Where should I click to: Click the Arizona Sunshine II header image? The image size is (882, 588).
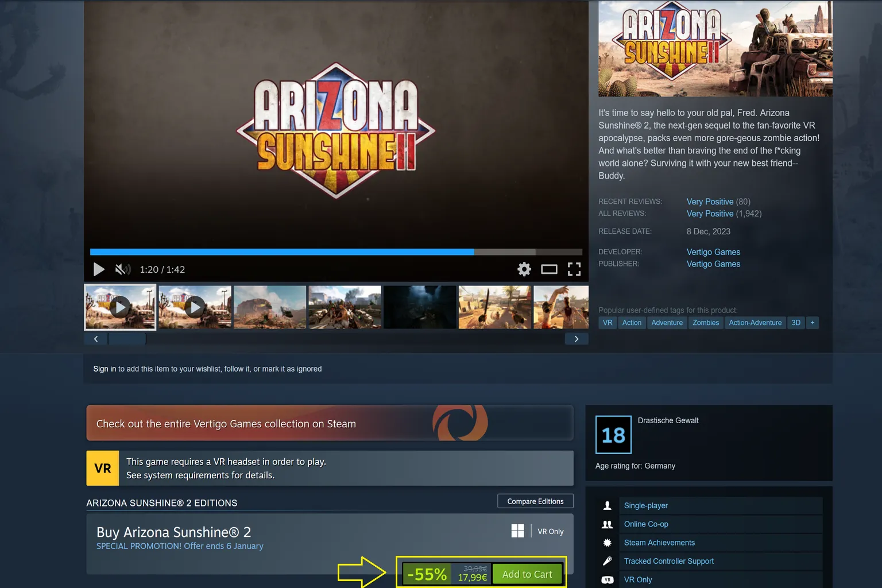(715, 48)
